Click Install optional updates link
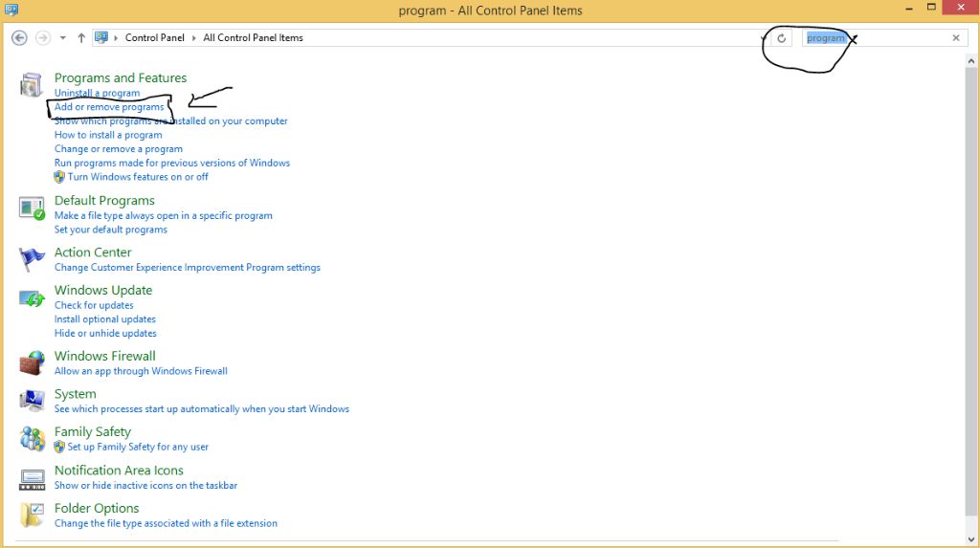The height and width of the screenshot is (548, 980). click(105, 319)
